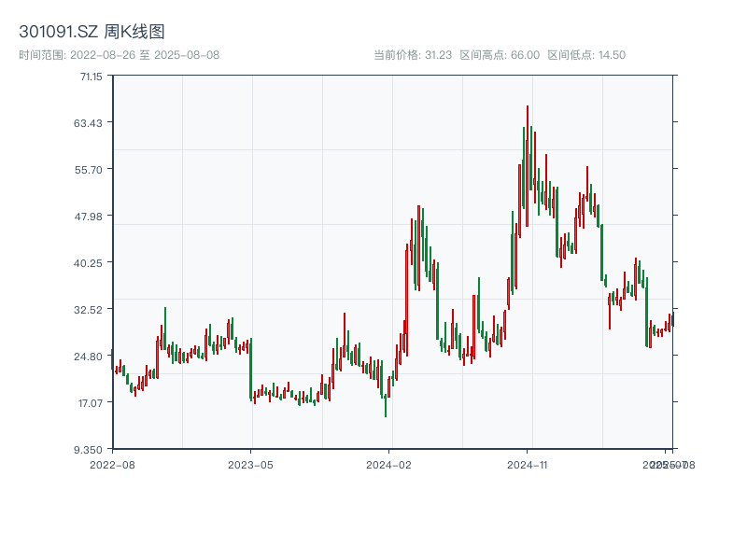Viewport: 747px width, 560px height.
Task: Click the y-axis label 17.07
Action: (91, 403)
